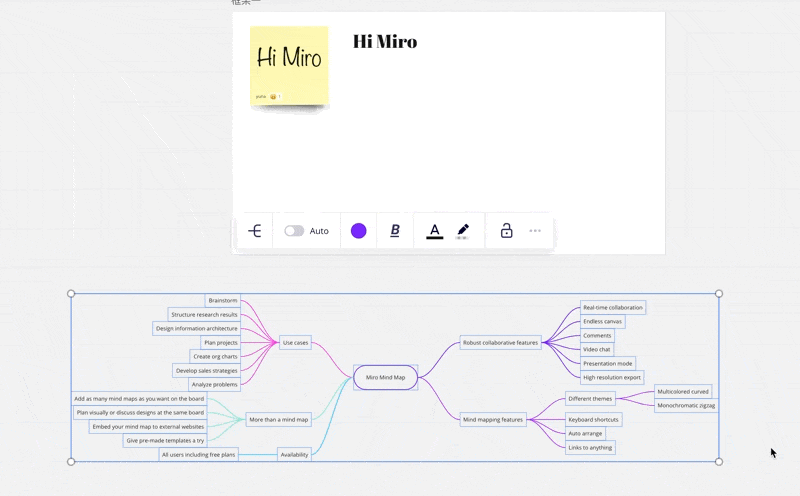Viewport: 800px width, 496px height.
Task: Select the Analyze problems node
Action: pyautogui.click(x=214, y=385)
